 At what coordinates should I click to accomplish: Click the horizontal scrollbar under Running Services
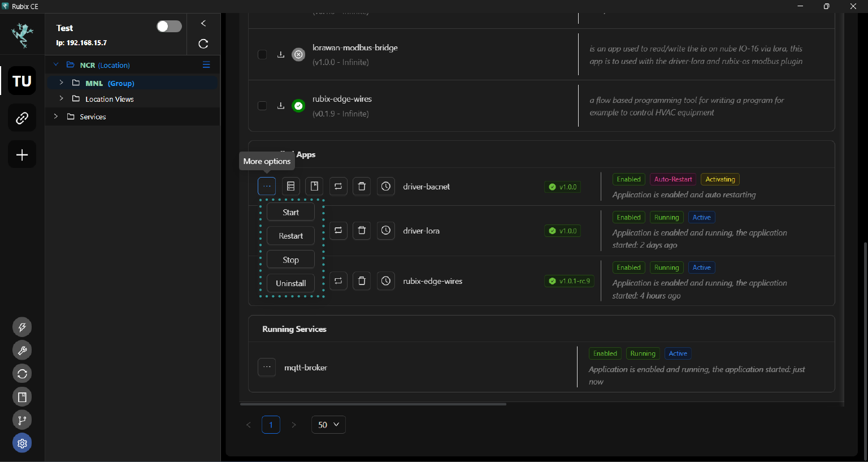373,404
